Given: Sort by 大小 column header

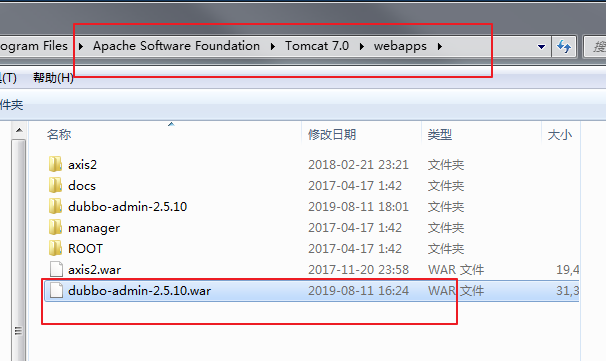Looking at the screenshot, I should [560, 135].
